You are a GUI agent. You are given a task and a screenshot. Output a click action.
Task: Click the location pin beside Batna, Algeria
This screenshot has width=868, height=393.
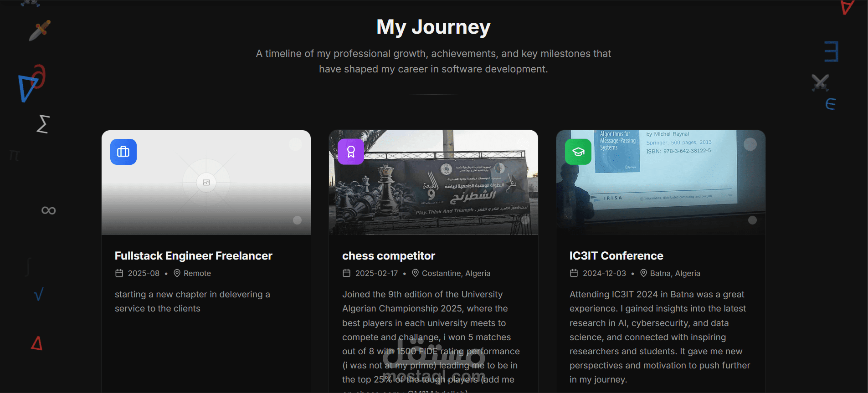[644, 273]
